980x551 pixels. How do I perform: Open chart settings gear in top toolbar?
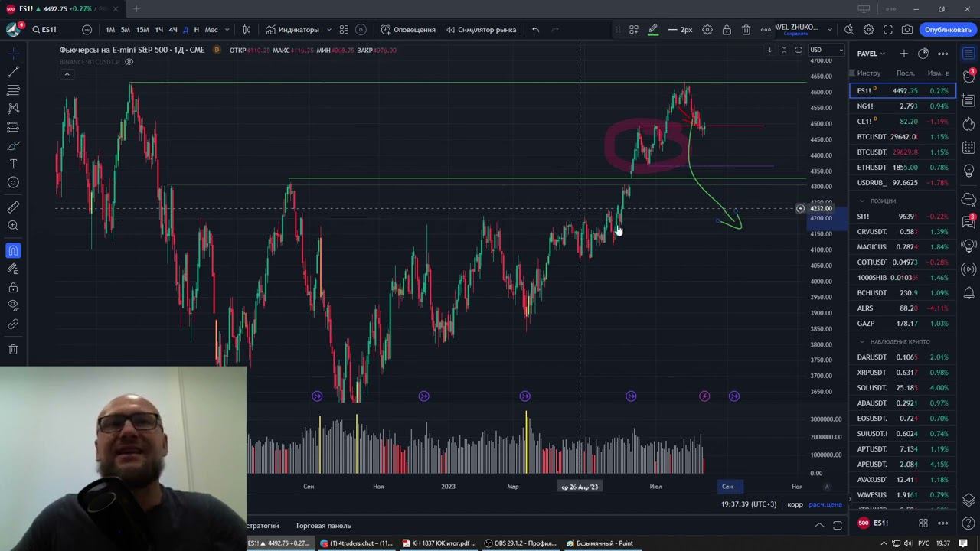point(869,30)
